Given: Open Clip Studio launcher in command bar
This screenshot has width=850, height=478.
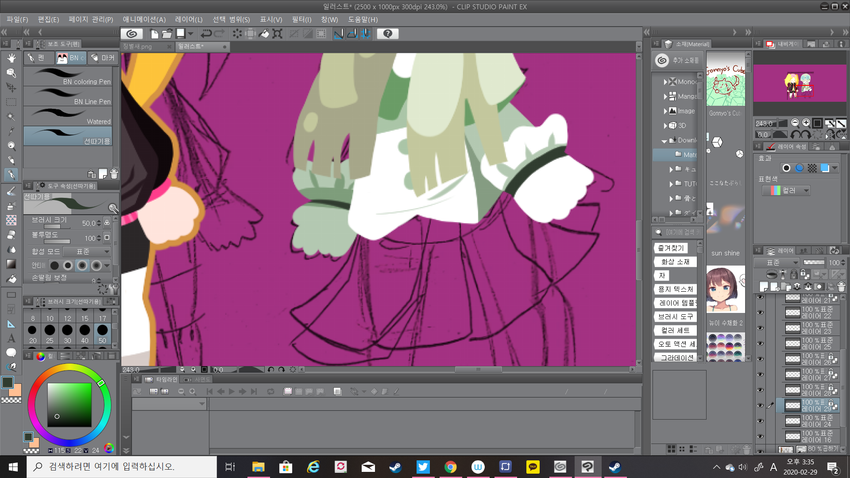Looking at the screenshot, I should (131, 34).
